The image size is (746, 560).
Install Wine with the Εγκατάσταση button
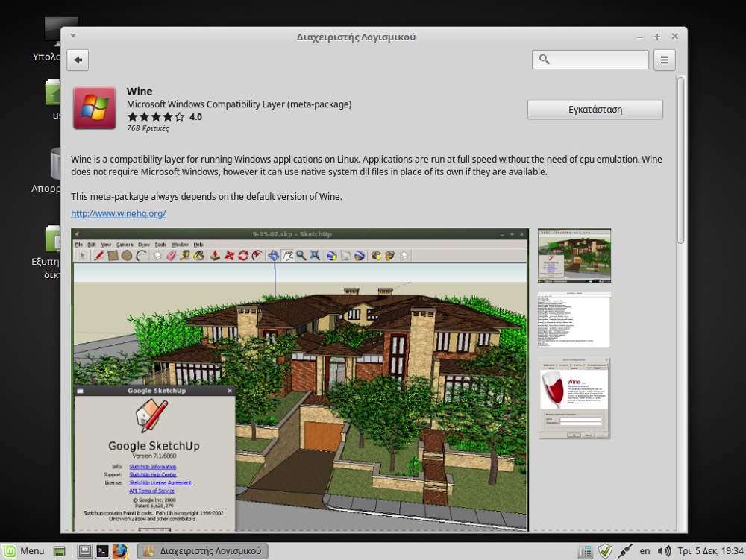pos(595,110)
